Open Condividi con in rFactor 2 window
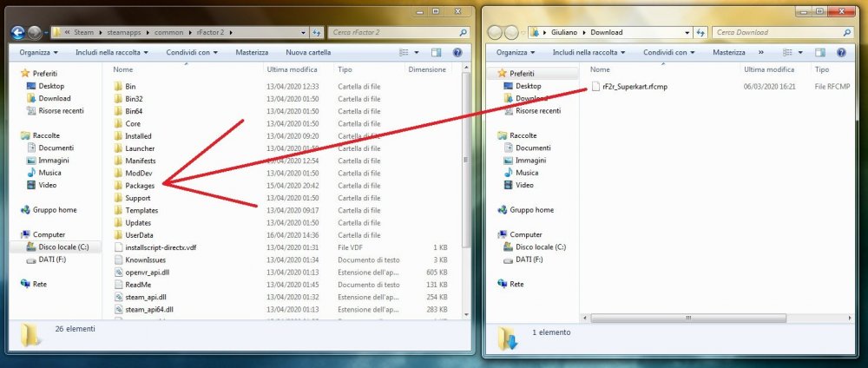The image size is (868, 368). (192, 53)
